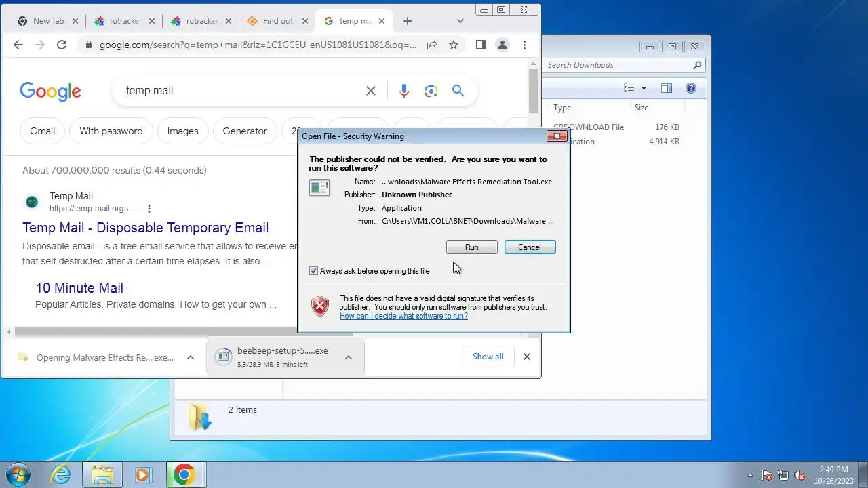Open Temp Mail - Disposable Temporary Email result
This screenshot has height=488, width=868.
tap(145, 228)
